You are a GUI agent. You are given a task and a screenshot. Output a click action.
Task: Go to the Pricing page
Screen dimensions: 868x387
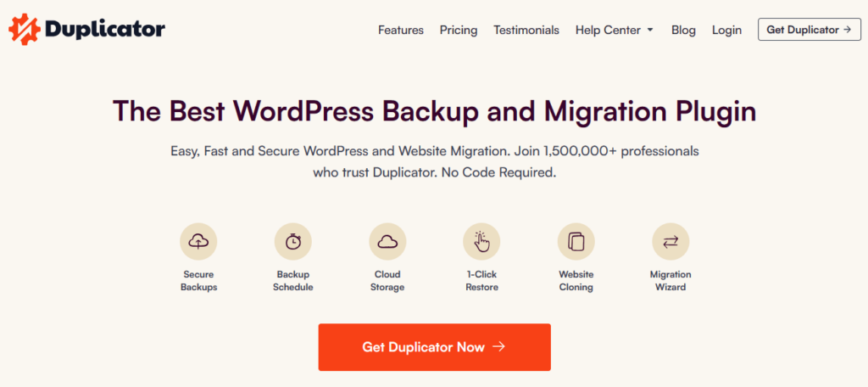click(459, 30)
